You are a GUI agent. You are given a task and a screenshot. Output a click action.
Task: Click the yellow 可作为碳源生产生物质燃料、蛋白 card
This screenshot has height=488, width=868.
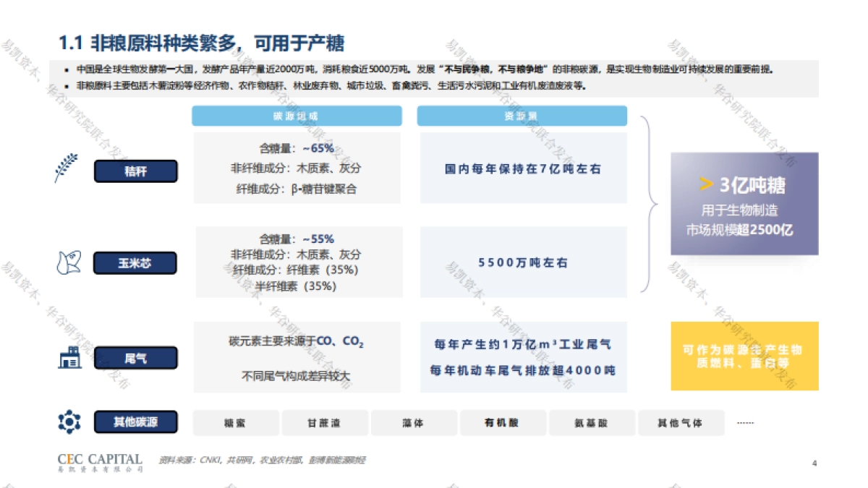tap(744, 357)
